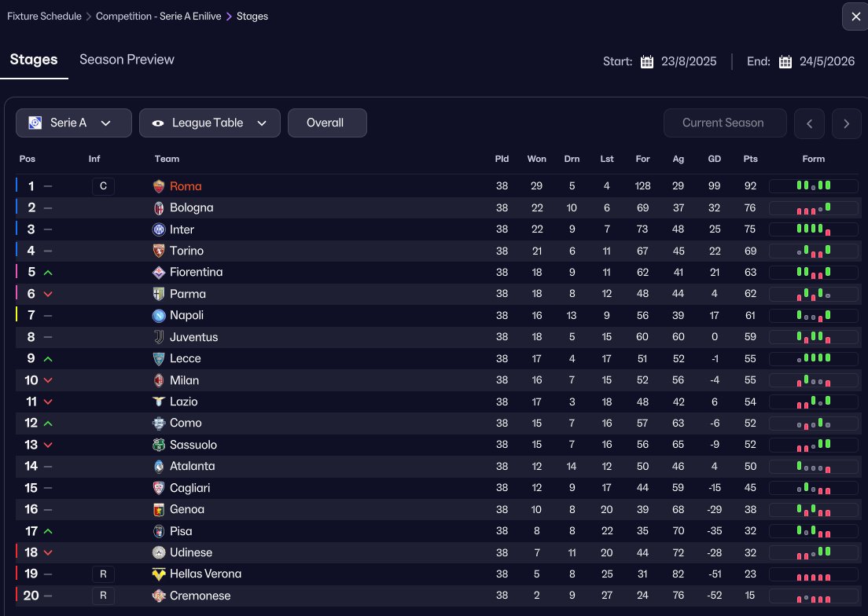Open the End date calendar icon
The image size is (868, 616).
click(x=785, y=61)
